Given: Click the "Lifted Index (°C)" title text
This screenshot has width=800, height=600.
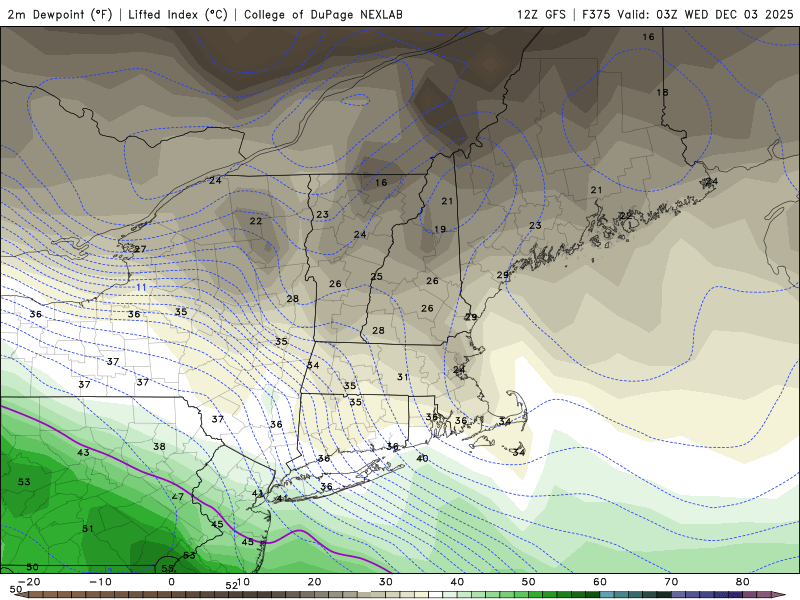Looking at the screenshot, I should (178, 14).
